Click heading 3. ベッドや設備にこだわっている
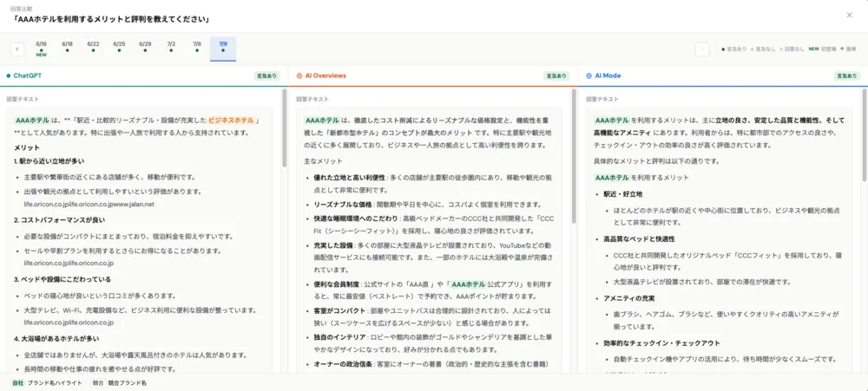Viewport: 868px width, 391px height. (62, 279)
